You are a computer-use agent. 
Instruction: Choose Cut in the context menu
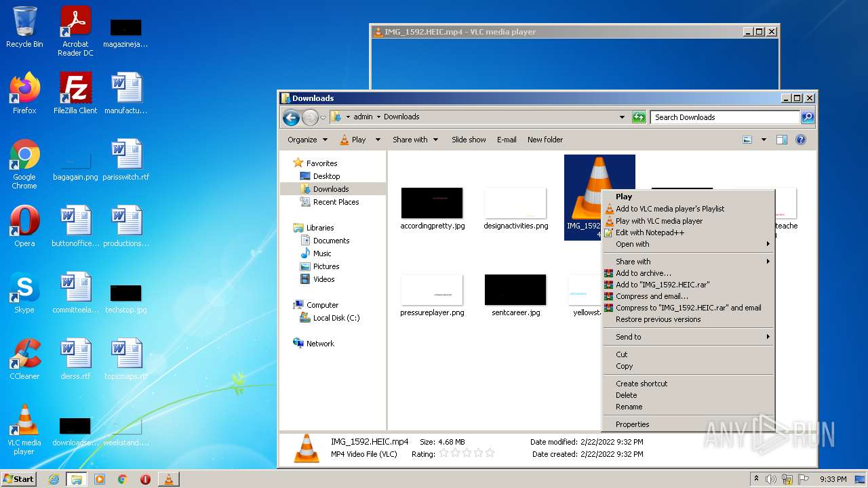point(688,354)
